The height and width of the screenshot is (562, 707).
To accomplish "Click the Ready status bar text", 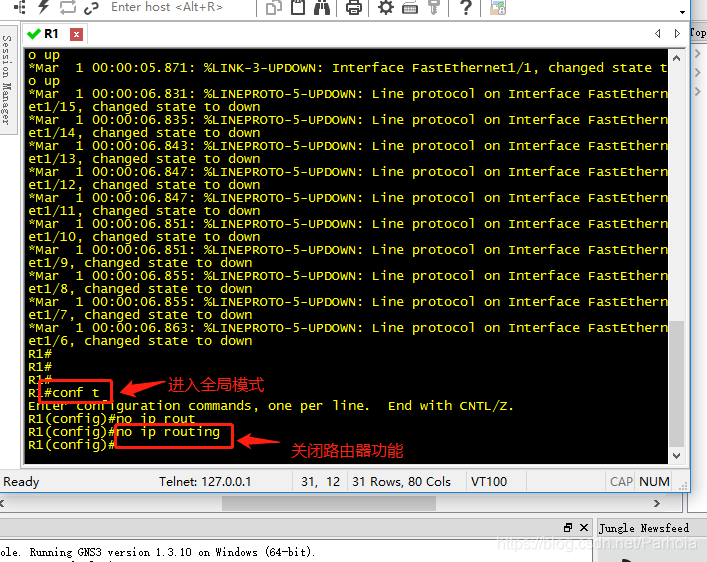I will click(x=21, y=482).
